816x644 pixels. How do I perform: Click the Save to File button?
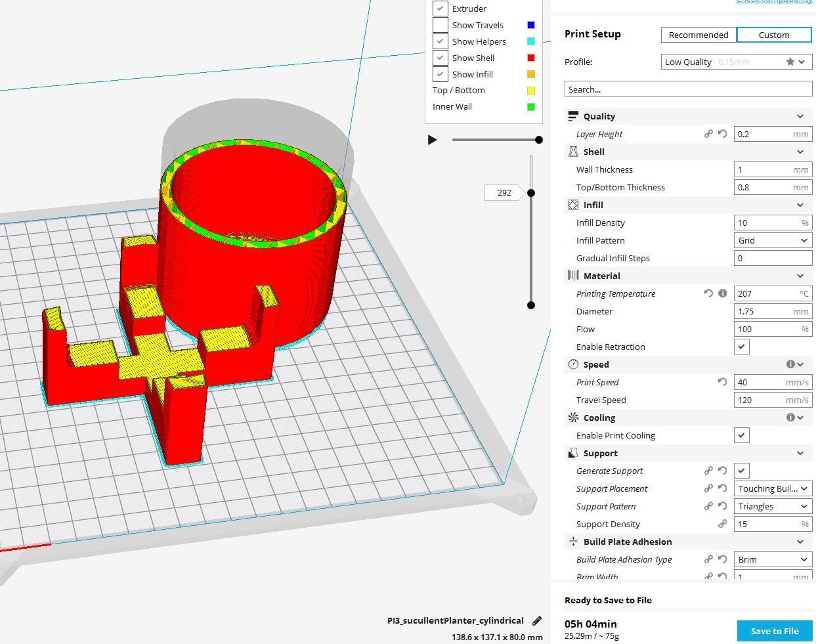pyautogui.click(x=774, y=630)
